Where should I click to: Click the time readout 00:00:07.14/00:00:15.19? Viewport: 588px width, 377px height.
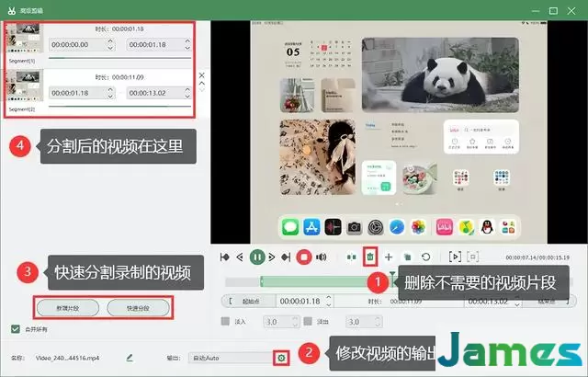[x=537, y=257]
